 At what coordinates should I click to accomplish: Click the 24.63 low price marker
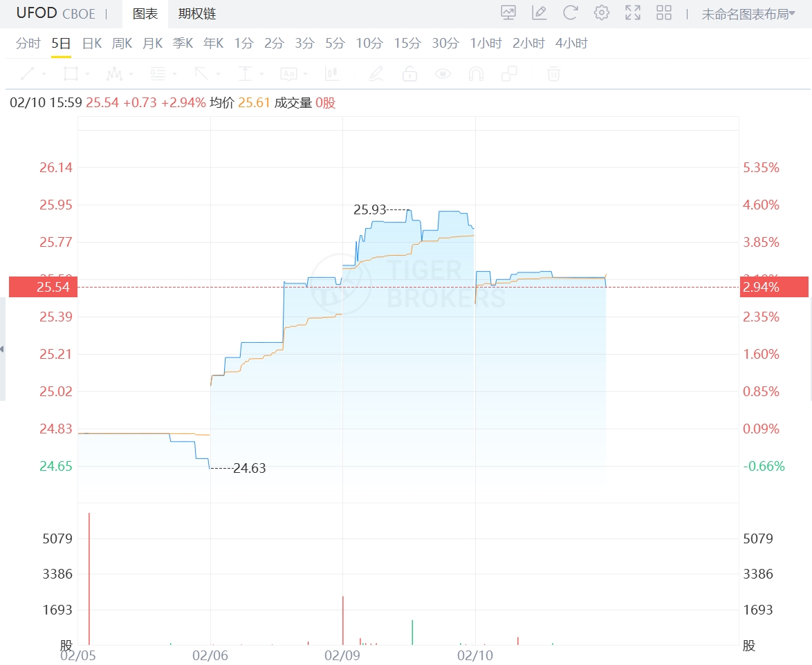pyautogui.click(x=249, y=469)
